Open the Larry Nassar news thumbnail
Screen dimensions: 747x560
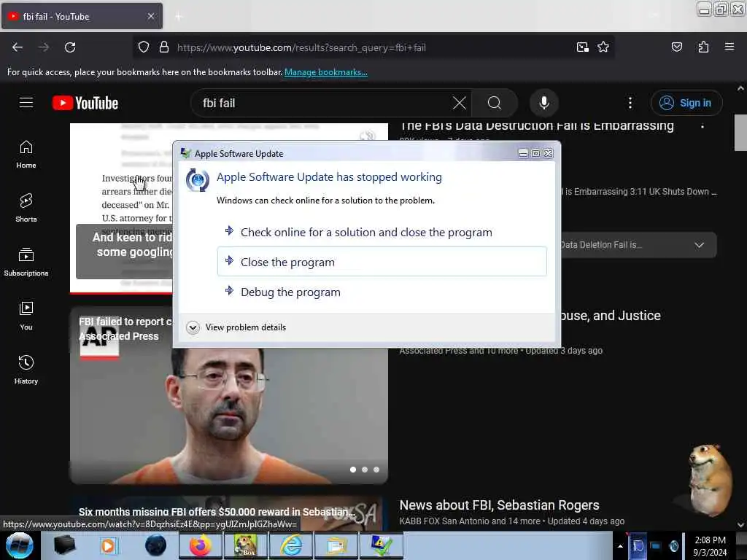tap(228, 395)
